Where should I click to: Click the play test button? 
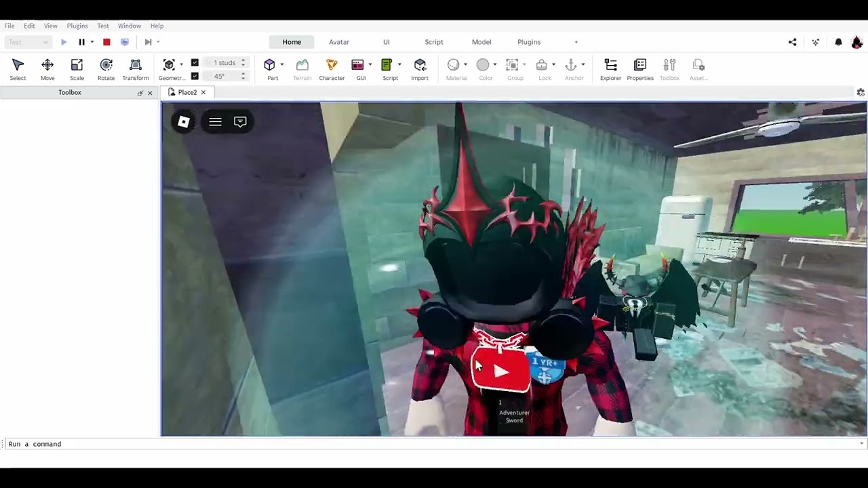click(x=64, y=42)
